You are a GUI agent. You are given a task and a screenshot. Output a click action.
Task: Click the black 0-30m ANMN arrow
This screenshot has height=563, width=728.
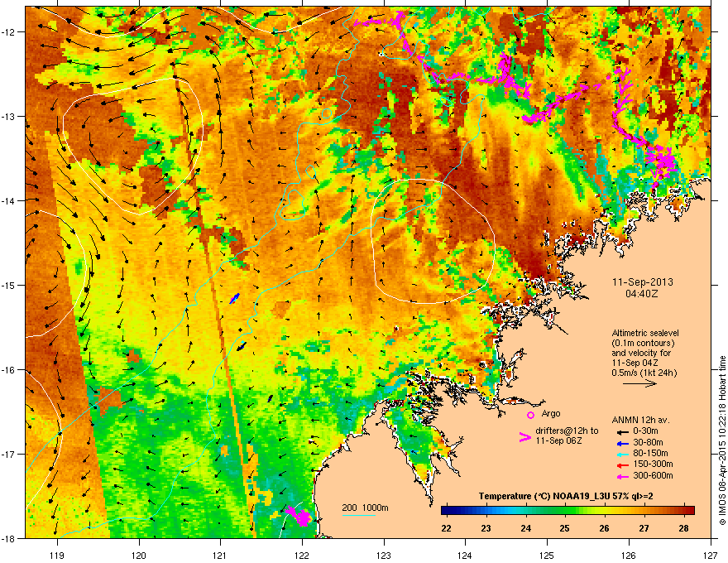tap(622, 431)
